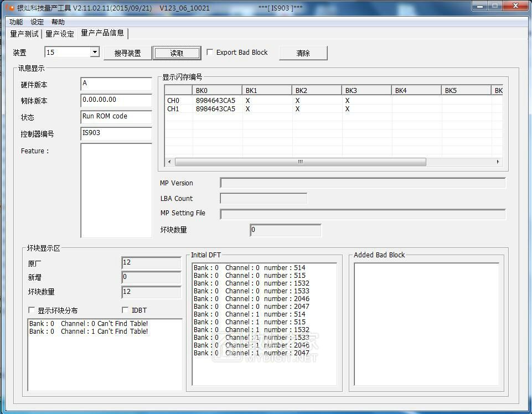
Task: Click the X under BK3 in CH1 row
Action: (x=348, y=109)
